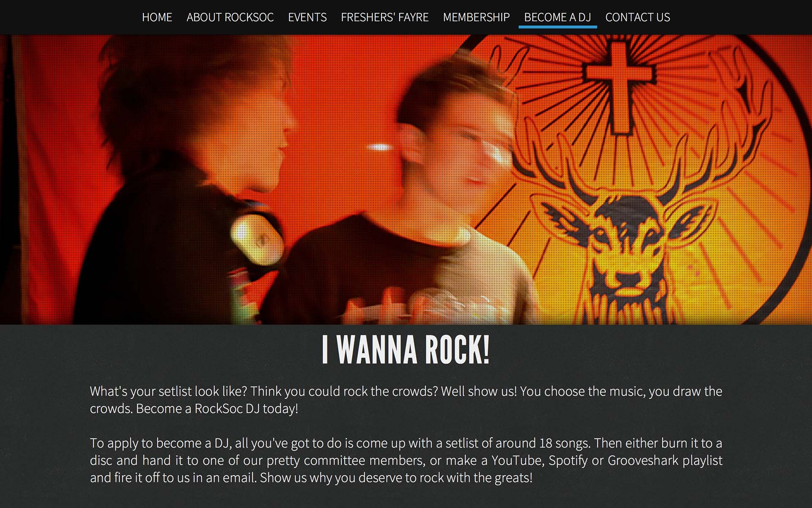Click the "What's your setlist look like?" sentence
This screenshot has width=812, height=508.
click(168, 391)
